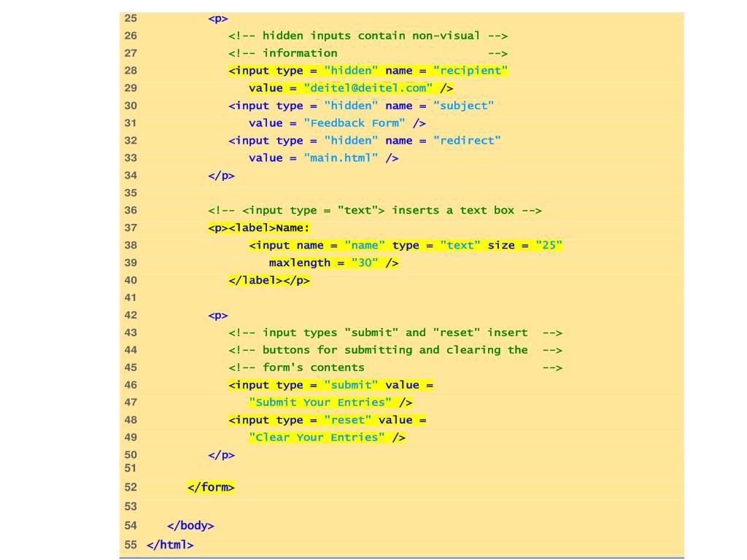This screenshot has height=560, width=747.
Task: Click line number 55
Action: click(x=131, y=544)
